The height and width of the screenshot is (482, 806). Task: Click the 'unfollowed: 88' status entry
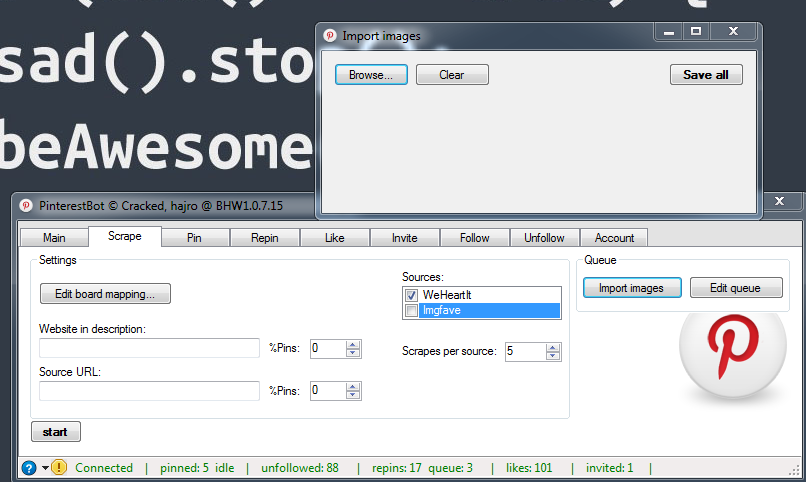pos(300,468)
